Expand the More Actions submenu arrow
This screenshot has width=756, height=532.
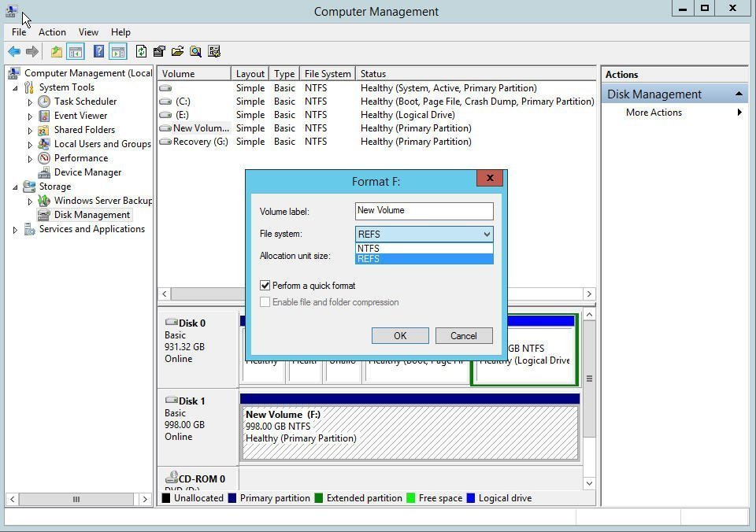pos(739,113)
